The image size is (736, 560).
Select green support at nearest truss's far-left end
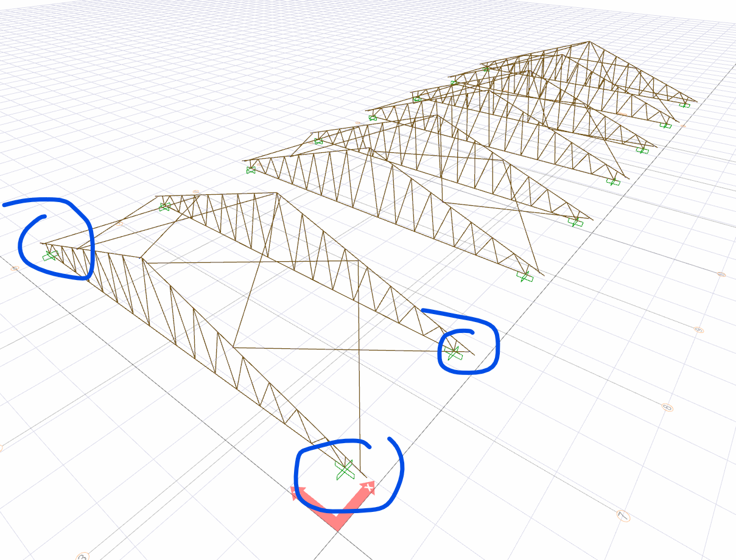(x=50, y=254)
